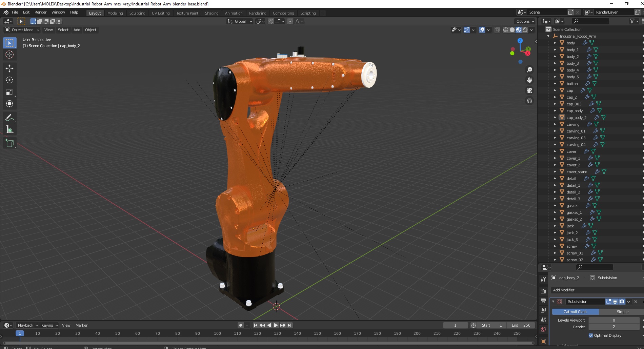The width and height of the screenshot is (644, 349).
Task: Select rendered viewport shading
Action: 525,30
